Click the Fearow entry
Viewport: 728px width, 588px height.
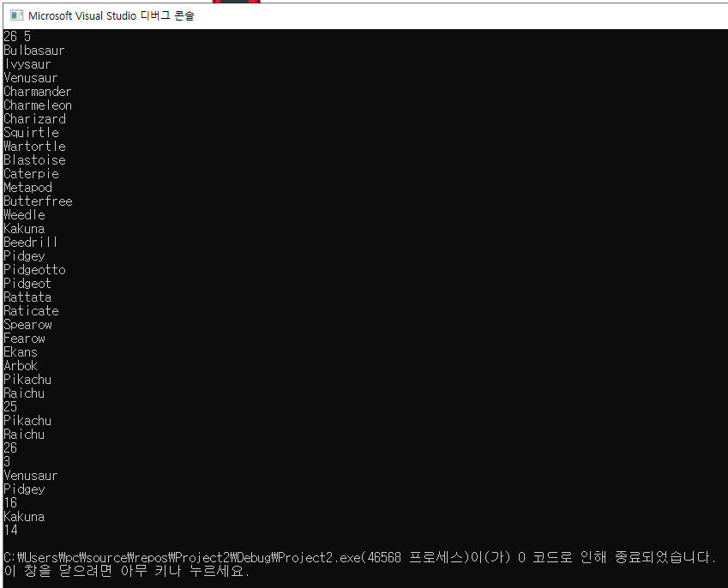24,339
